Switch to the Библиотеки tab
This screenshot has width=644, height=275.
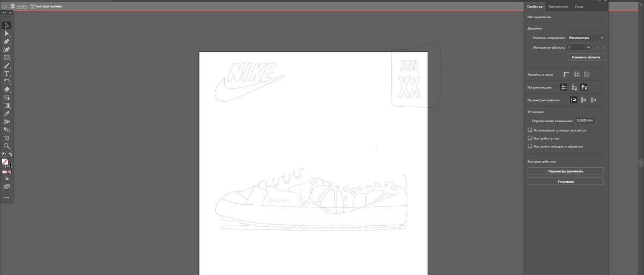coord(558,6)
